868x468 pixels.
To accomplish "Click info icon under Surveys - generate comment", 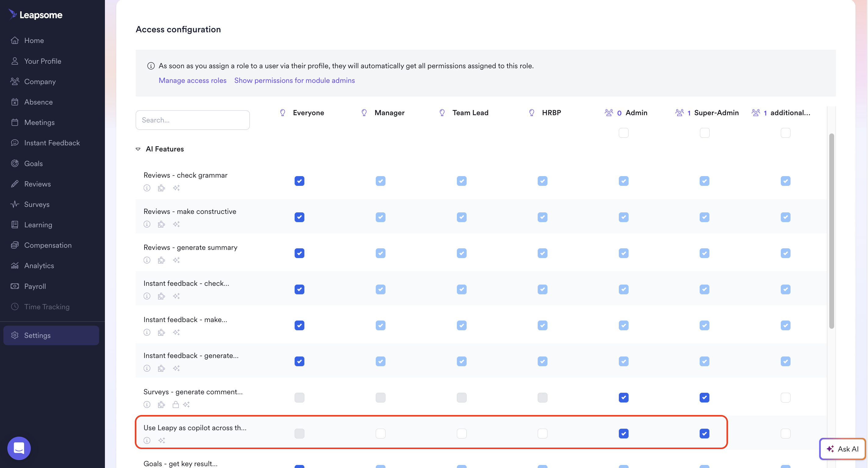I will click(147, 404).
